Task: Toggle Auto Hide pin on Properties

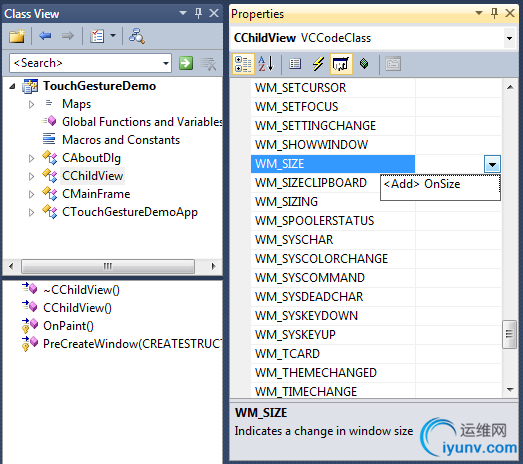Action: [x=494, y=13]
